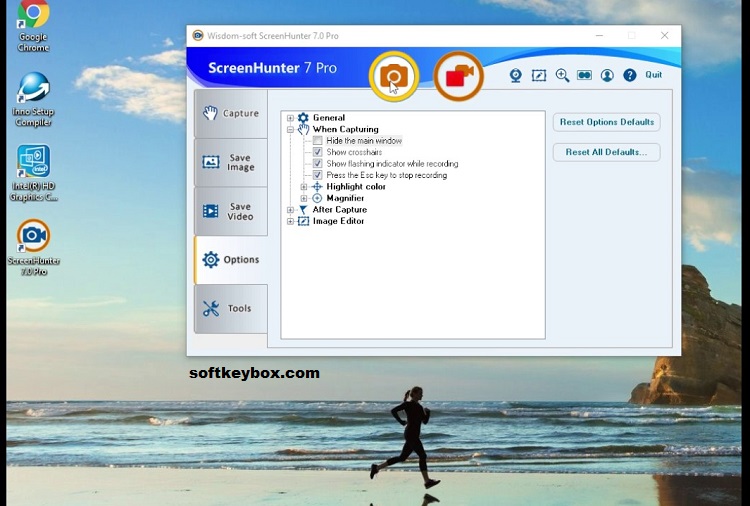Uncheck Show crosshairs
Image resolution: width=750 pixels, height=506 pixels.
(x=318, y=152)
